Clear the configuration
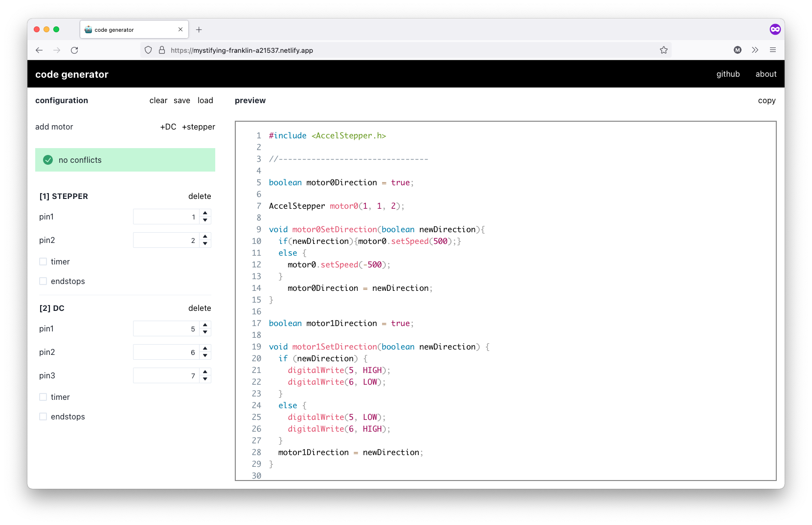Screen dimensions: 812x525 158,100
